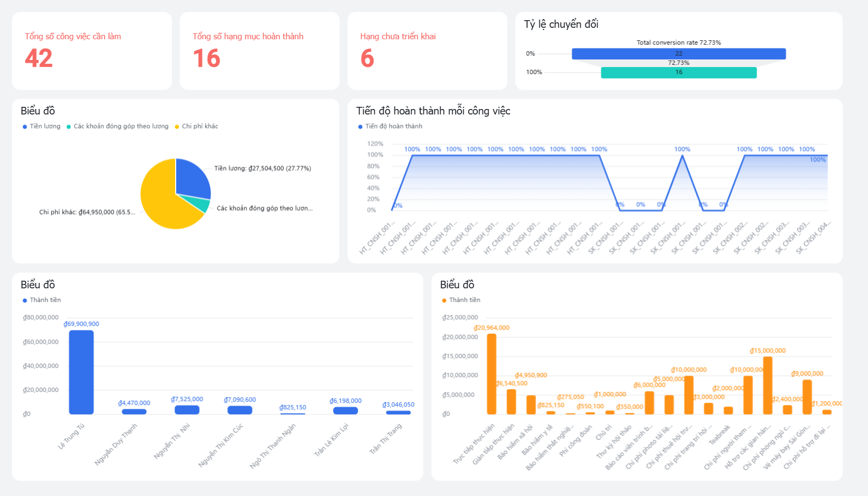This screenshot has height=496, width=868.
Task: Click the Teabreak axis label
Action: point(720,434)
